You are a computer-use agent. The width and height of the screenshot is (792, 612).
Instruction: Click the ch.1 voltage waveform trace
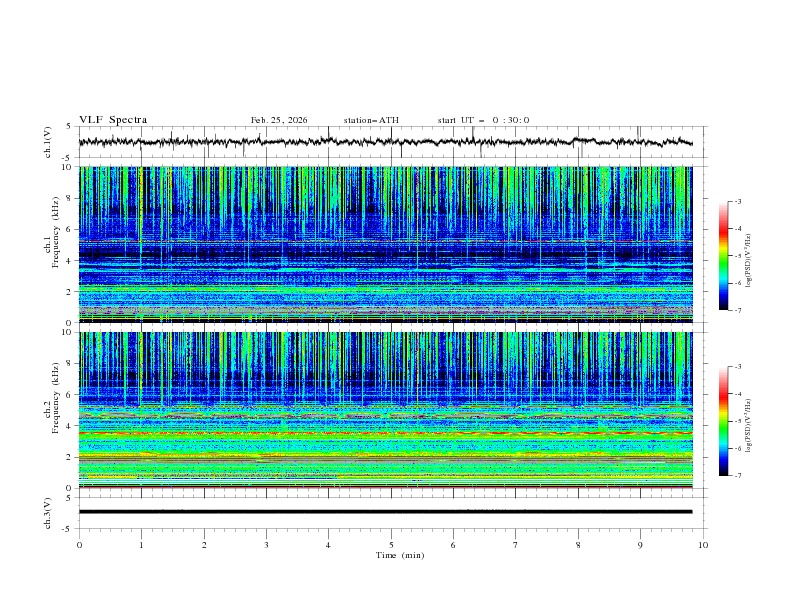tap(385, 142)
